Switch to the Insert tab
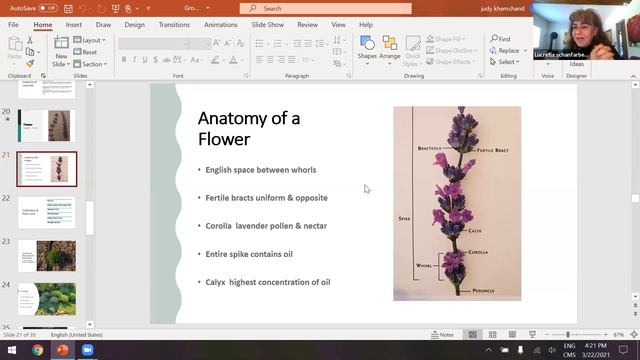 [x=73, y=24]
